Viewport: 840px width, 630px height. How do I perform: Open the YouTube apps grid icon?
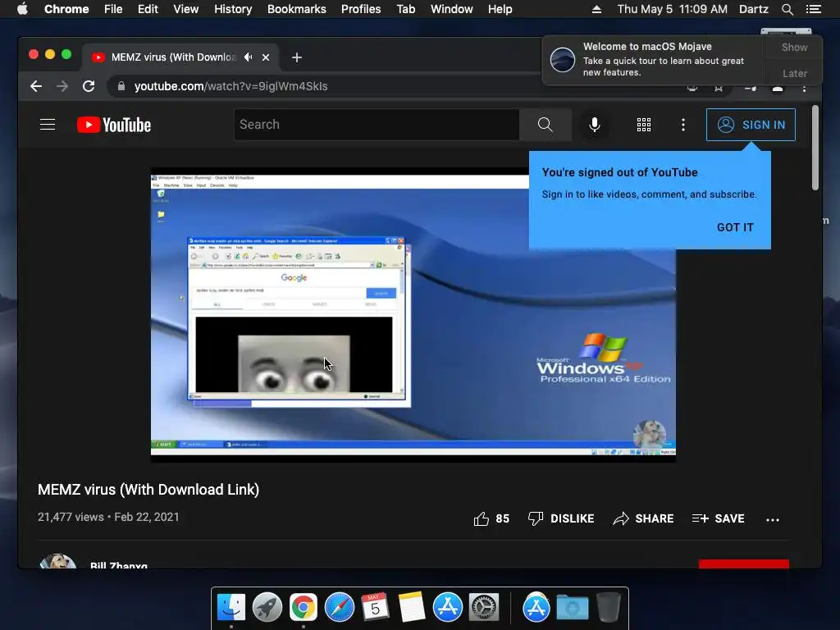point(643,125)
